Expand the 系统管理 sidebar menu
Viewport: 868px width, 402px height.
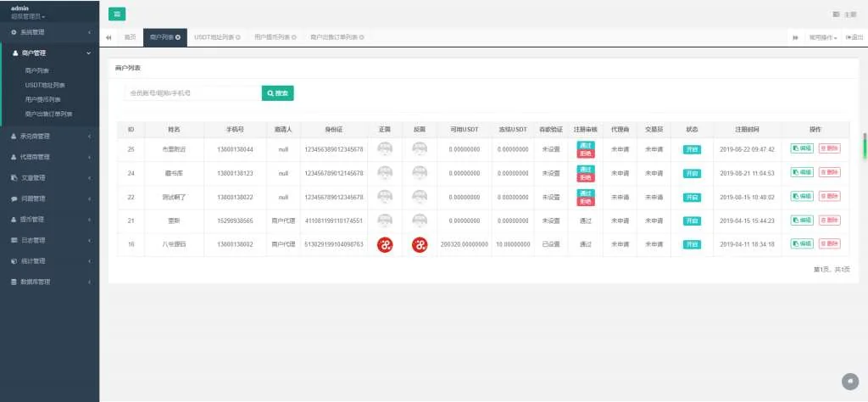click(x=49, y=32)
